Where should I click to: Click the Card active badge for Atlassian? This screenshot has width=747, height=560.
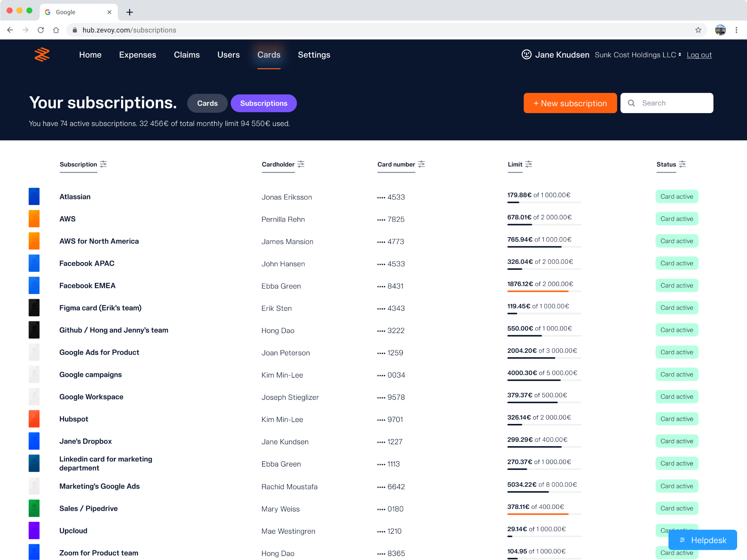pos(677,197)
